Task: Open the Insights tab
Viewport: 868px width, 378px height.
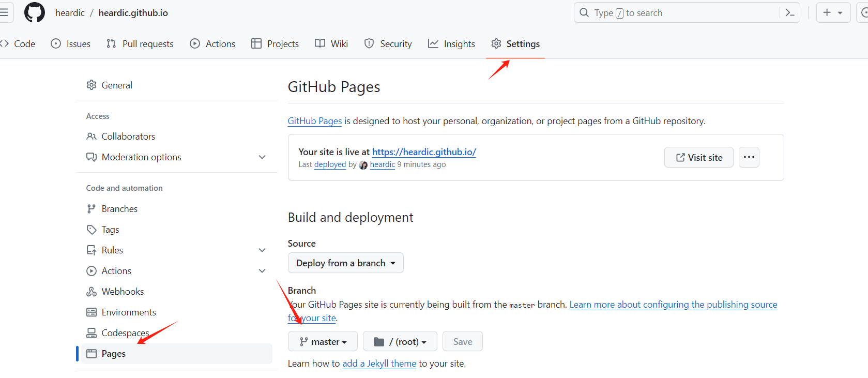Action: [452, 43]
